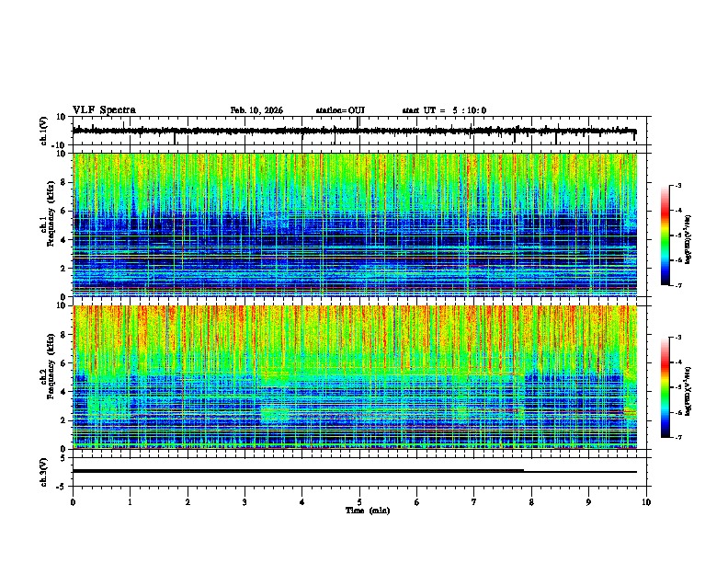The height and width of the screenshot is (563, 728).
Task: Click the "4" frequency tick of ch.2 spectrogram
Action: pyautogui.click(x=63, y=392)
